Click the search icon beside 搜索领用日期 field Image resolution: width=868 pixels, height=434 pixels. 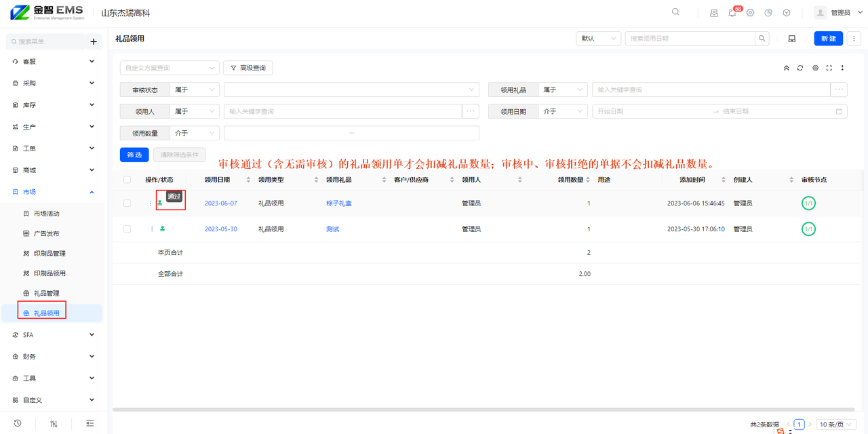coord(763,39)
